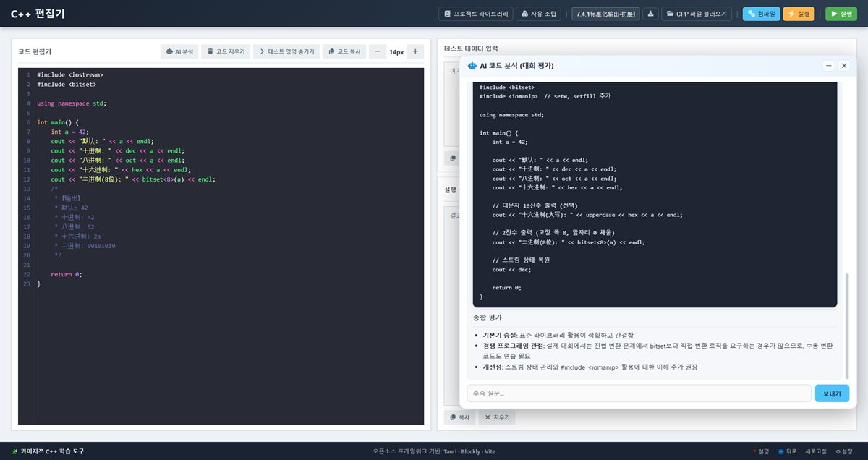Click the 개선점 bullet text
Viewport: 868px width, 460px height.
coord(590,367)
